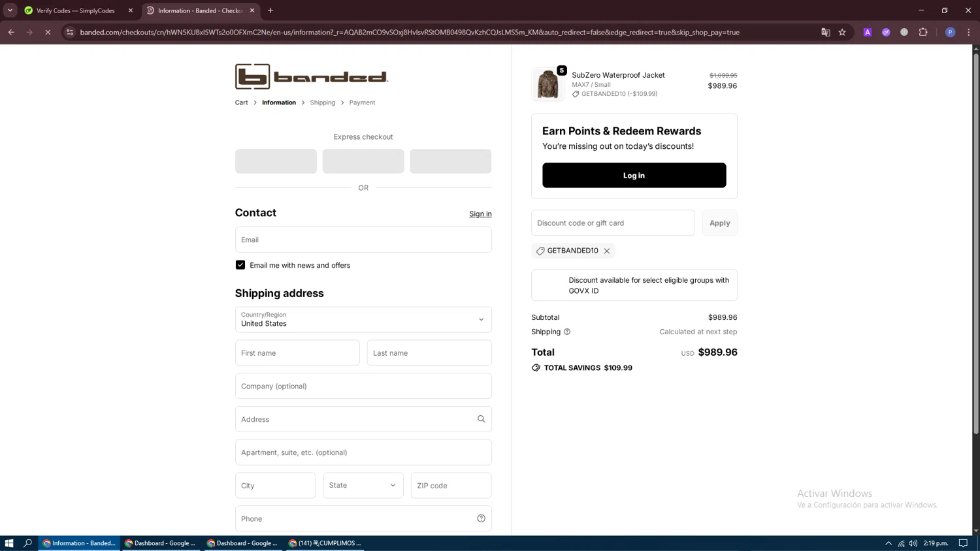The image size is (980, 551).
Task: Focus the Address field
Action: coord(363,419)
